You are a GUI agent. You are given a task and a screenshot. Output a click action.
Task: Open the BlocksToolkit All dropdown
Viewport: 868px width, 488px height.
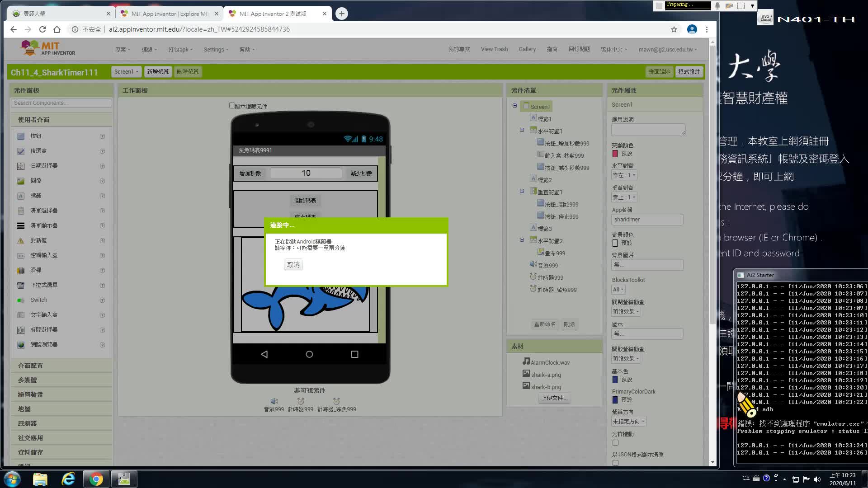point(618,290)
